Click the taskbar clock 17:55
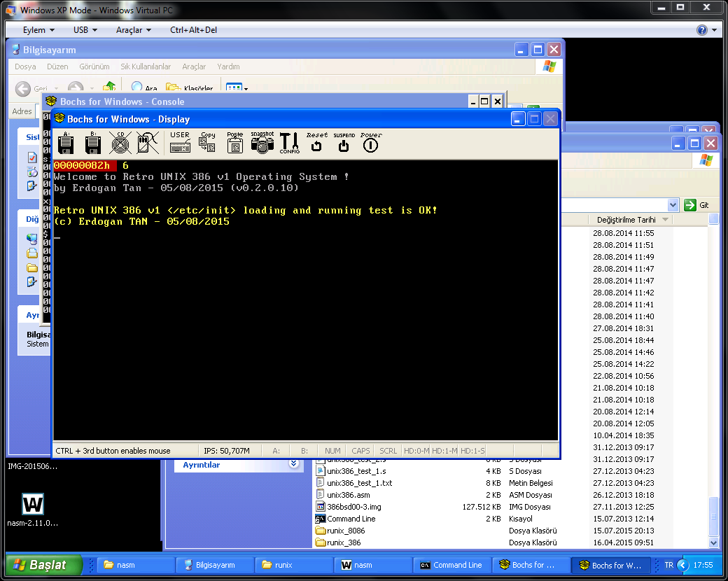Viewport: 728px width, 581px height. click(703, 565)
